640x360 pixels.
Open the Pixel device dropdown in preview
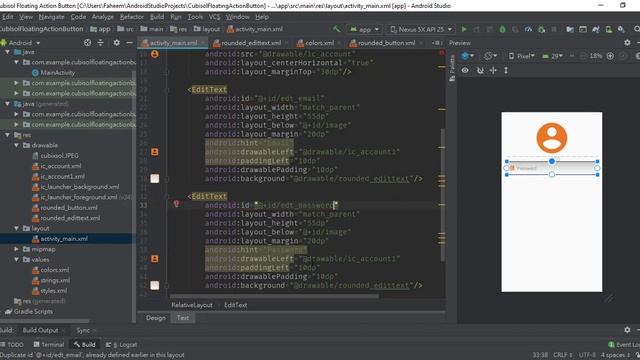coord(521,56)
